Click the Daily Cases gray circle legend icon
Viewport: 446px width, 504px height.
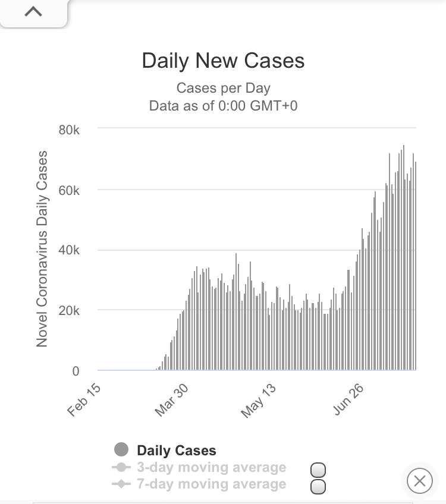[121, 450]
